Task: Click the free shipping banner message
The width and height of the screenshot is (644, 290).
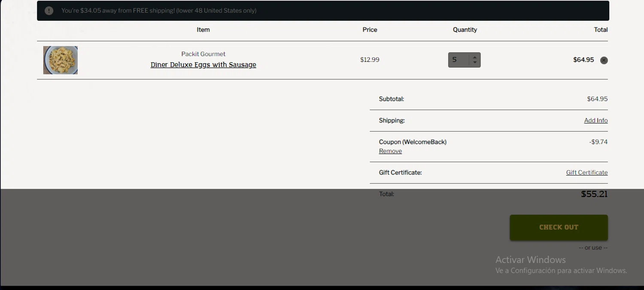Action: [159, 11]
